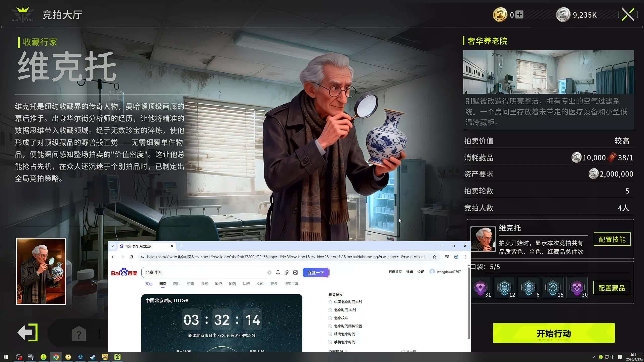Click the gold coin plus icon
Viewport: 644px width, 362px height.
[519, 15]
